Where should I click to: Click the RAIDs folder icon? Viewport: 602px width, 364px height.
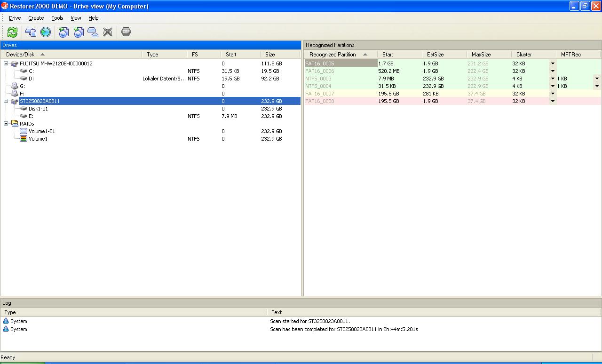point(15,124)
